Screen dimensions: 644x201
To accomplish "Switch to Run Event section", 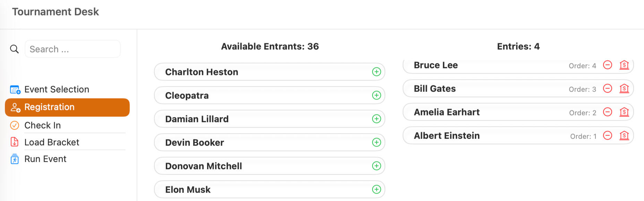I will coord(45,159).
